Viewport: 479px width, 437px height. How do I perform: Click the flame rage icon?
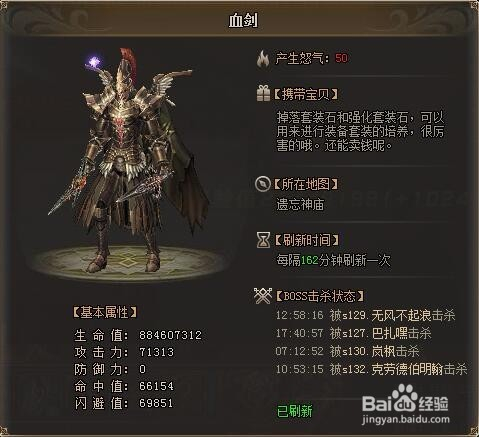pyautogui.click(x=263, y=59)
